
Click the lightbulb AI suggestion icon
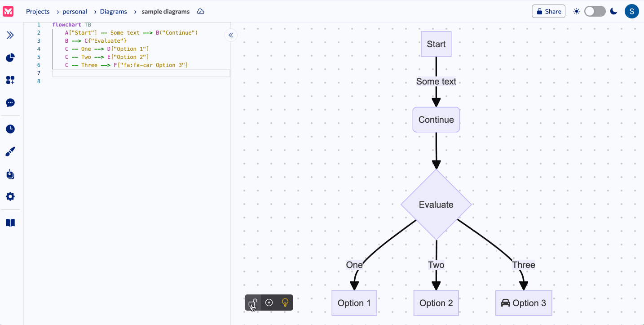(286, 303)
